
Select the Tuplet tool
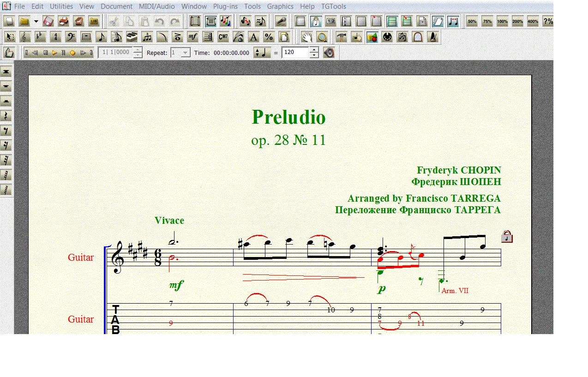[147, 37]
